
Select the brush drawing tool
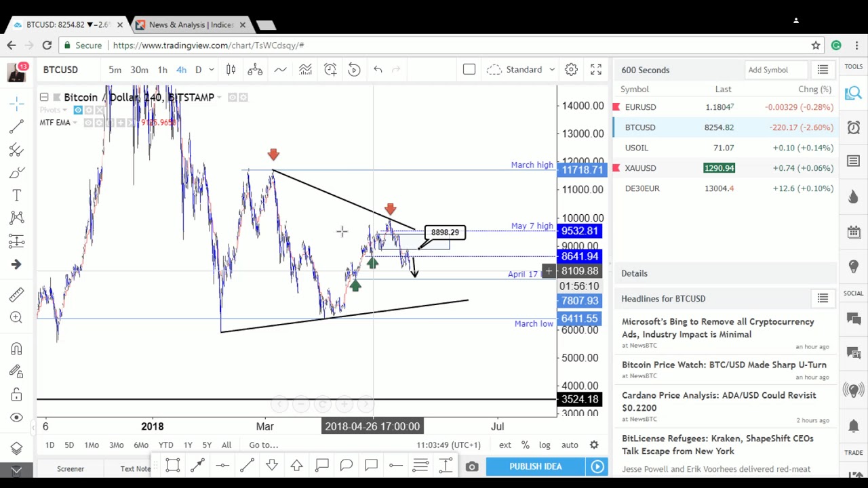coord(16,172)
